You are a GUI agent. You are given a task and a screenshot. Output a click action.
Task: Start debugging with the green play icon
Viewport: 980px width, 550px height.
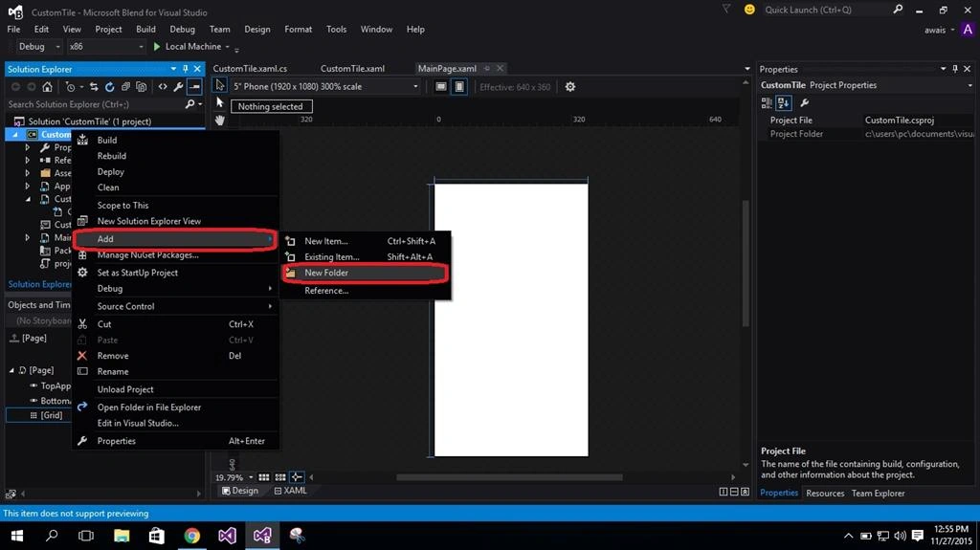pyautogui.click(x=157, y=46)
